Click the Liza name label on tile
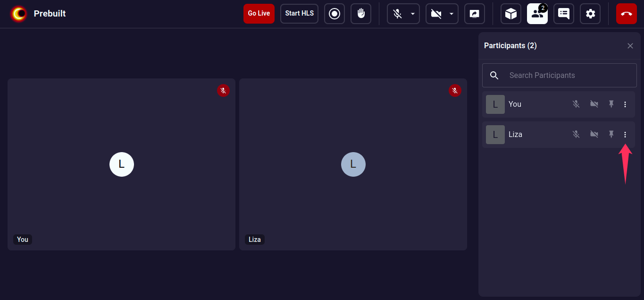 point(255,240)
